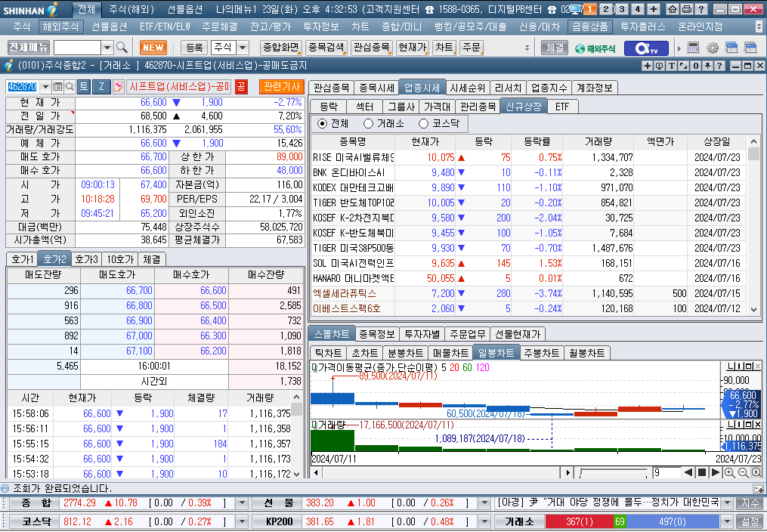
Task: Open the 주식 type dropdown in toolbar
Action: click(243, 48)
